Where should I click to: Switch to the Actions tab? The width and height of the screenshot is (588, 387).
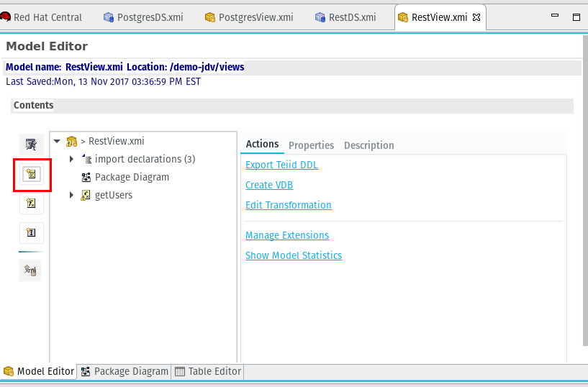tap(262, 145)
